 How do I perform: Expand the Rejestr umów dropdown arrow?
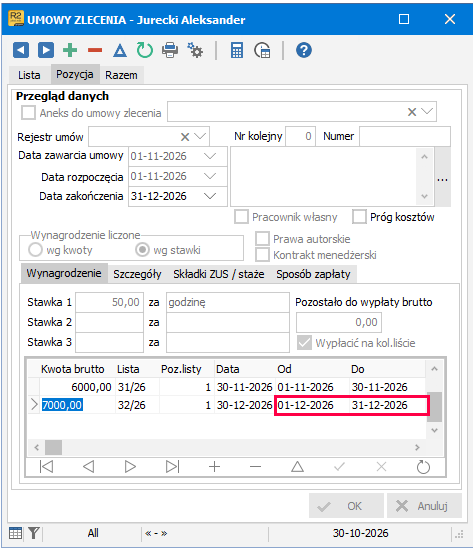pos(200,137)
